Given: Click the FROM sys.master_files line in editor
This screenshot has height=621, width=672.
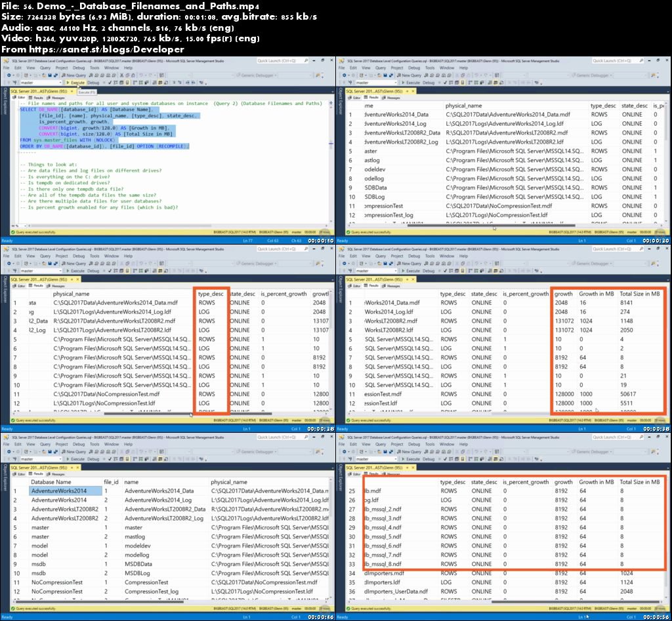Looking at the screenshot, I should pos(68,140).
